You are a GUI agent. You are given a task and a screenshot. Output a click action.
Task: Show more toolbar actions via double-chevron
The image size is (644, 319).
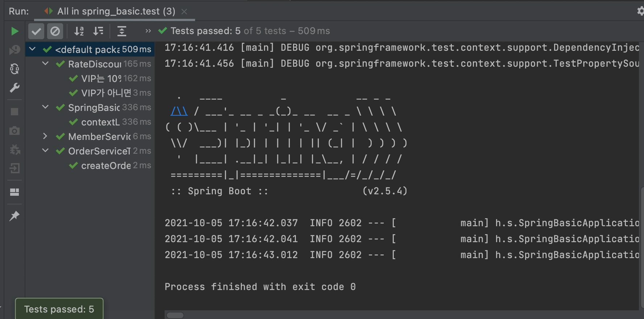(x=148, y=31)
